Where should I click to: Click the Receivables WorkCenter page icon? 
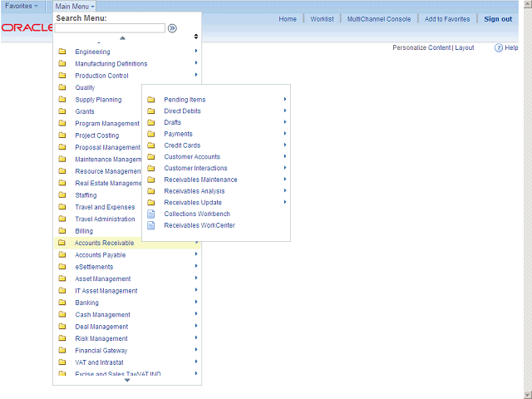pos(151,225)
